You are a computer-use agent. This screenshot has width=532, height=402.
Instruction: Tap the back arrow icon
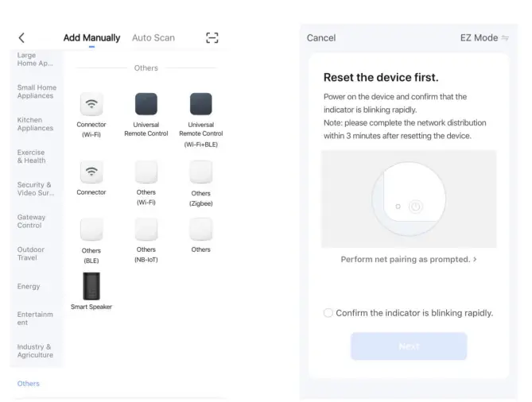pos(21,38)
